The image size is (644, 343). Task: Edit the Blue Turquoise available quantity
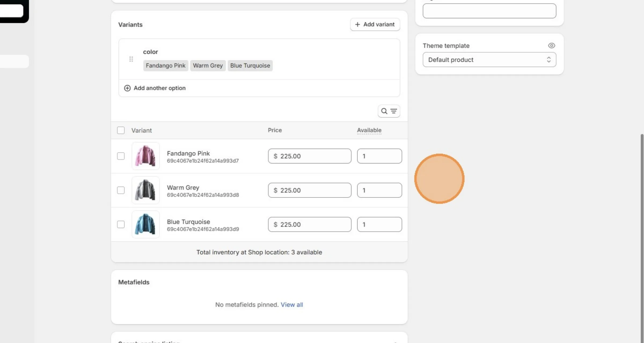(x=379, y=224)
